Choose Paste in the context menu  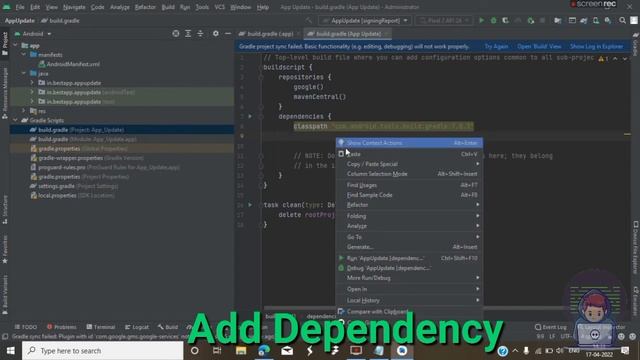pos(409,154)
